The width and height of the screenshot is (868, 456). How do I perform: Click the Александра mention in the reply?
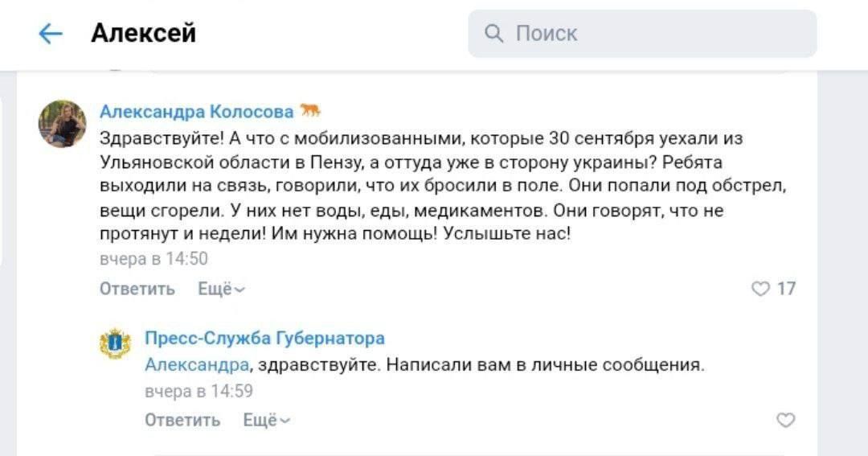[x=196, y=364]
